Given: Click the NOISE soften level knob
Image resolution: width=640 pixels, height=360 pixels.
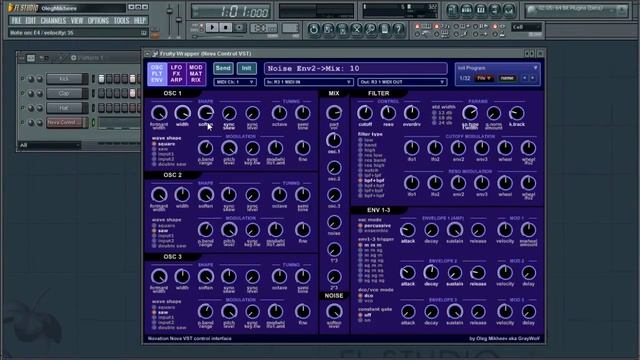Looking at the screenshot, I should click(x=334, y=312).
